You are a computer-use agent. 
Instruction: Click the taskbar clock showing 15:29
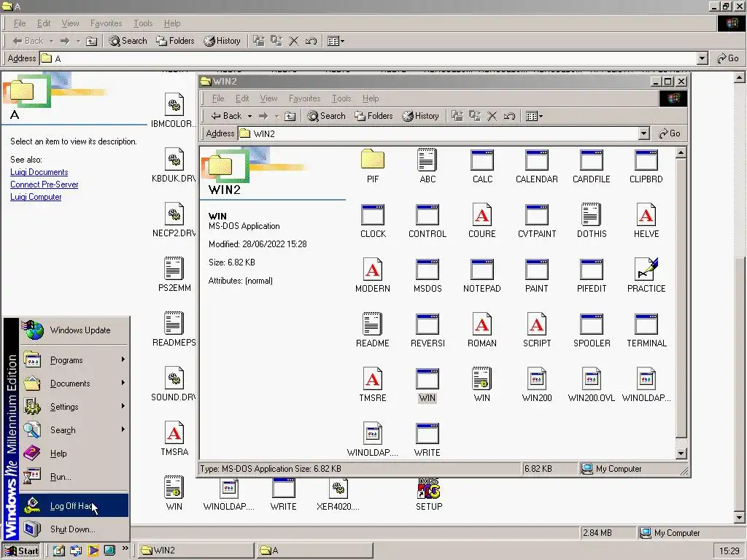[x=729, y=551]
